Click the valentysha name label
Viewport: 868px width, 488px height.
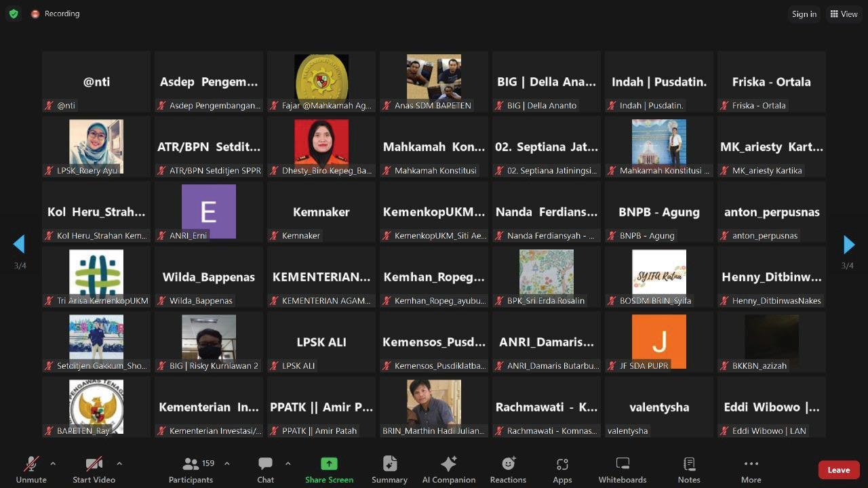point(627,430)
